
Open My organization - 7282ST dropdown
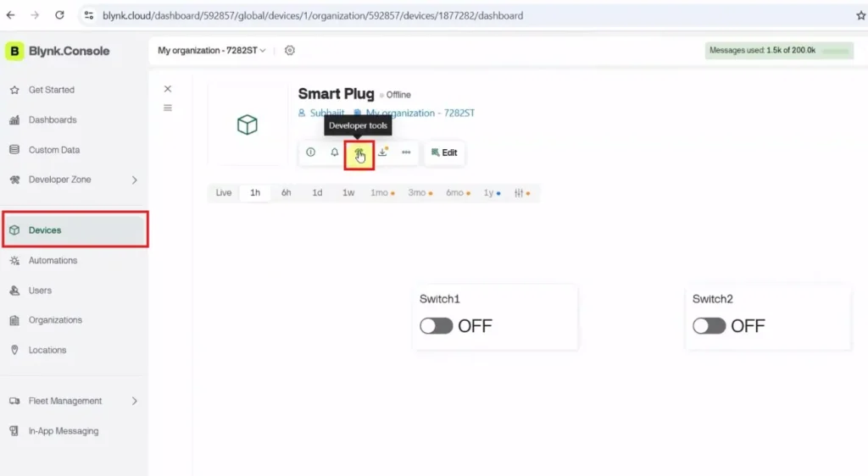point(211,50)
